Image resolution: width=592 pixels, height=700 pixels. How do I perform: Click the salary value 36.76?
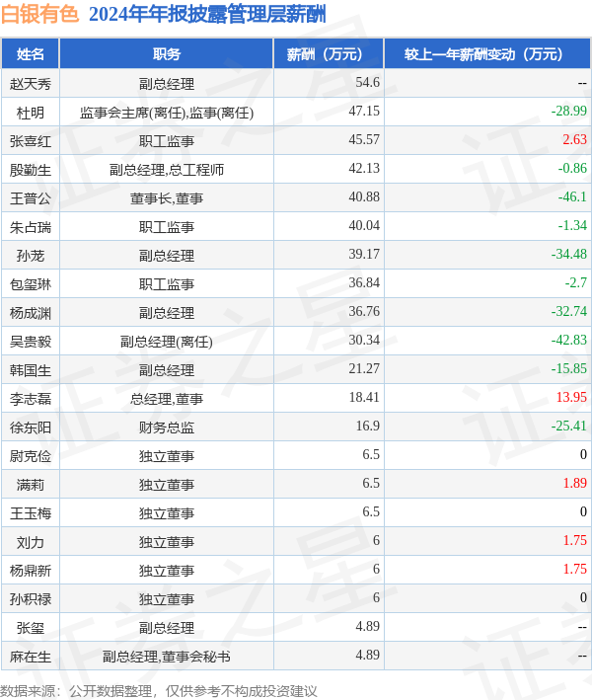[364, 311]
